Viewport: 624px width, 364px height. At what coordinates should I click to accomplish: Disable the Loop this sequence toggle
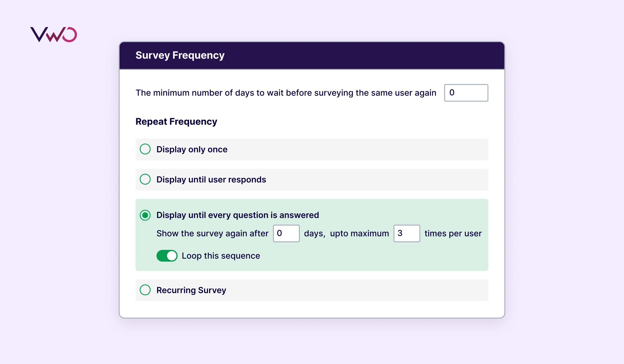click(167, 256)
